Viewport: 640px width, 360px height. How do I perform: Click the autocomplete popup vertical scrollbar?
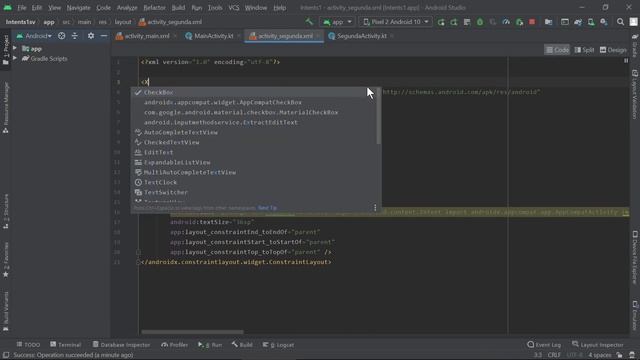click(x=378, y=116)
